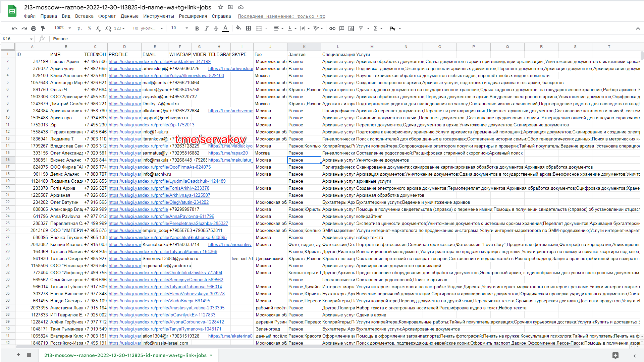644x362 pixels.
Task: Click the Redo icon
Action: 24,28
